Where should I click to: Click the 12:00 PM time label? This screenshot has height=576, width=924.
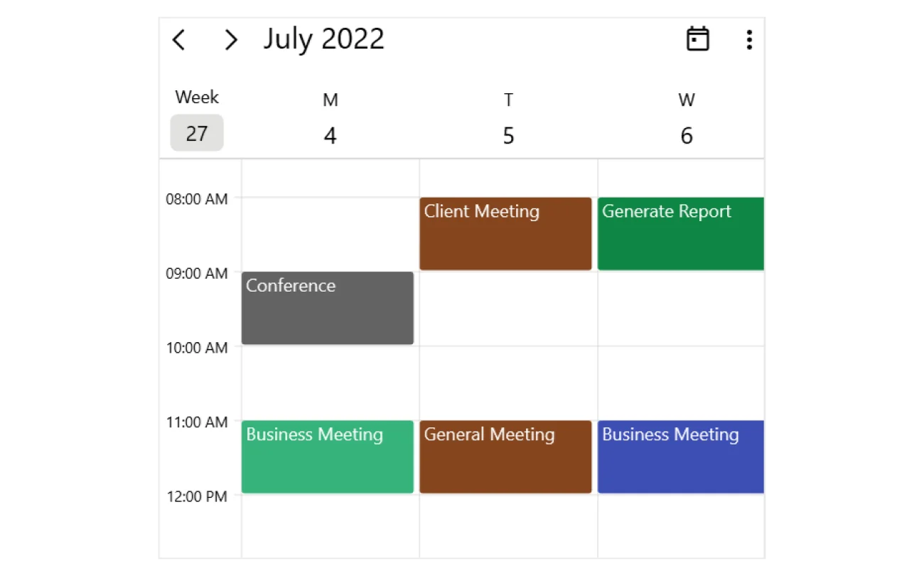pos(197,496)
